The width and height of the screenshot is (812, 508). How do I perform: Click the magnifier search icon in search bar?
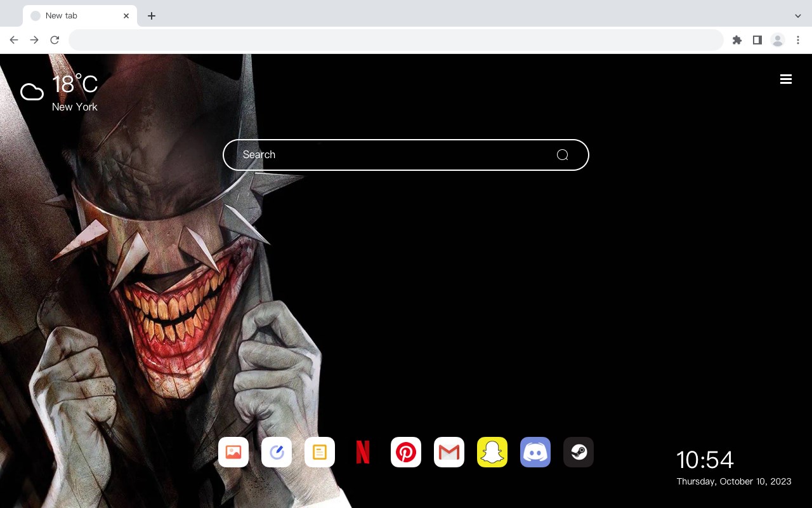point(562,155)
